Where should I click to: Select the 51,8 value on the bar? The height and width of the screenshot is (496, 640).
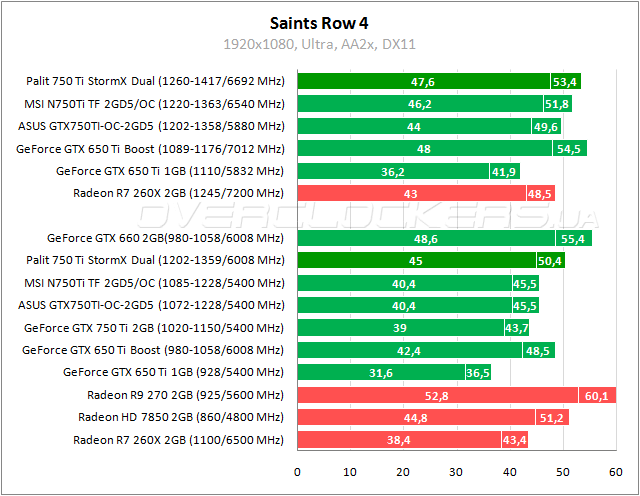pyautogui.click(x=557, y=104)
